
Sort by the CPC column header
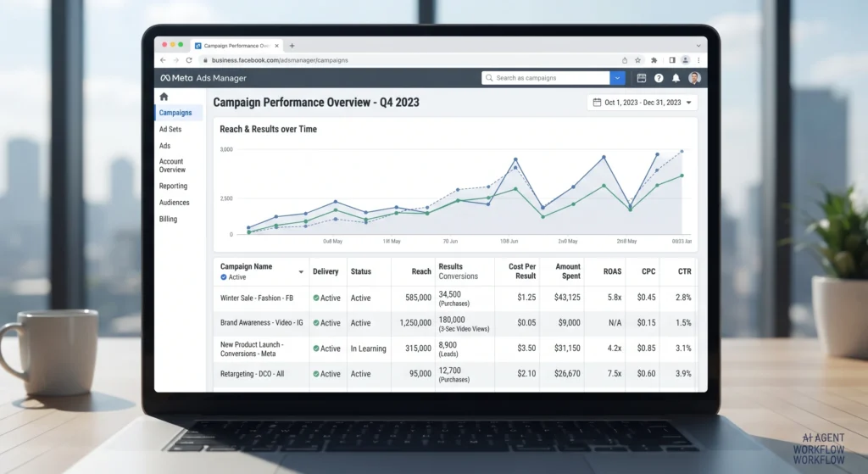(x=648, y=271)
